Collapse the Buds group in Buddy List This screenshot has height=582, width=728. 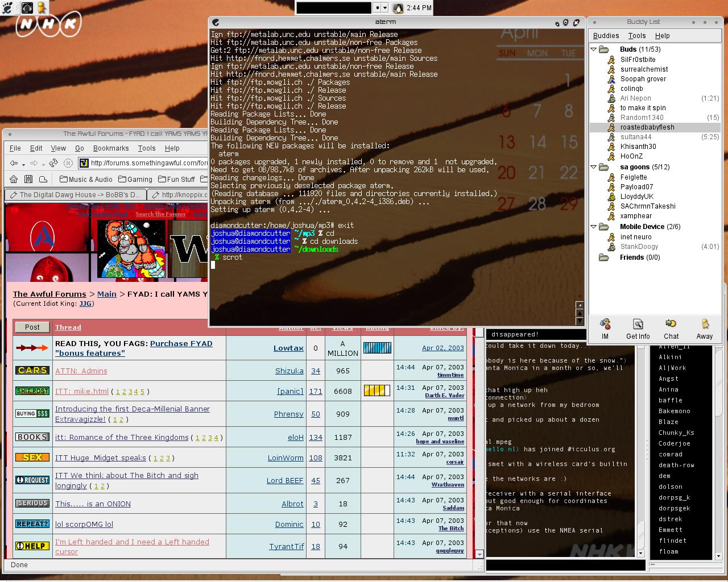click(x=594, y=49)
